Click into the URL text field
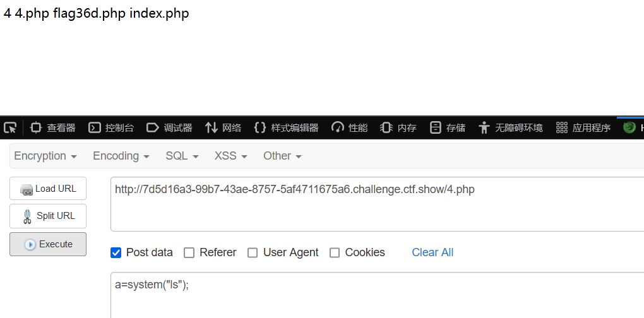 coord(377,204)
